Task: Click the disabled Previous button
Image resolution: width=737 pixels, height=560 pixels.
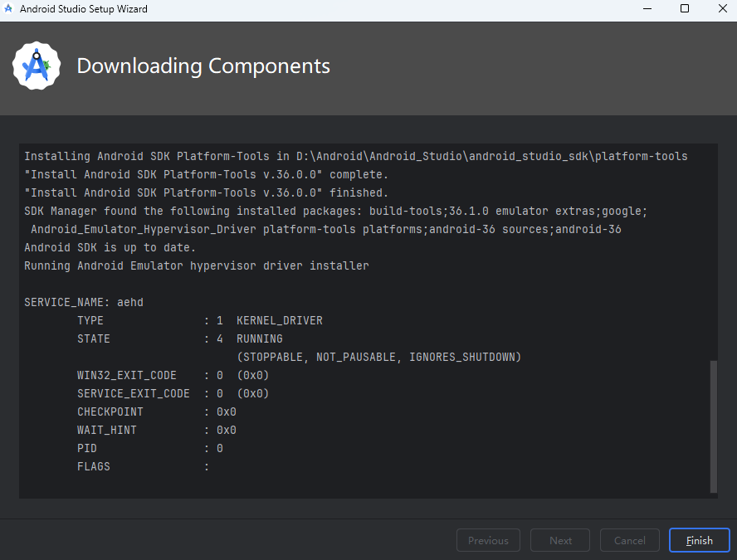Action: [488, 540]
